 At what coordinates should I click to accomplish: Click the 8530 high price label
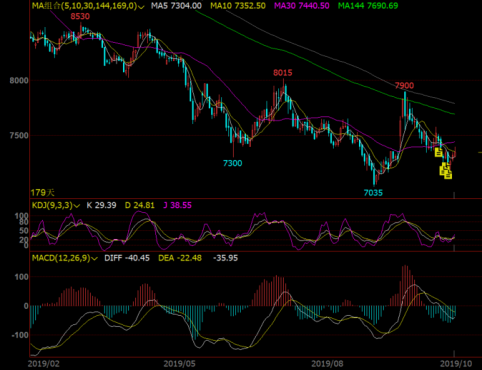pos(80,16)
